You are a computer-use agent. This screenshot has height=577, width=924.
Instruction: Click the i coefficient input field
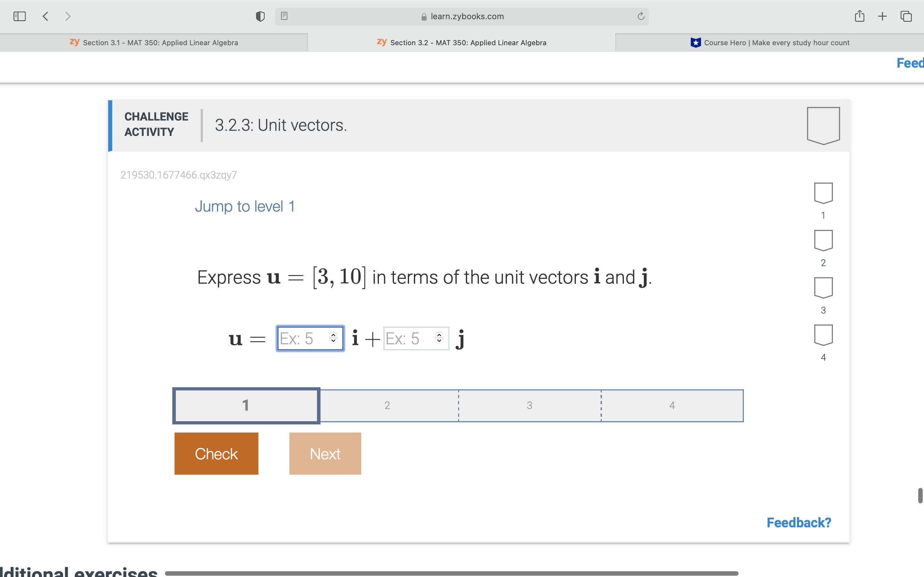(303, 339)
